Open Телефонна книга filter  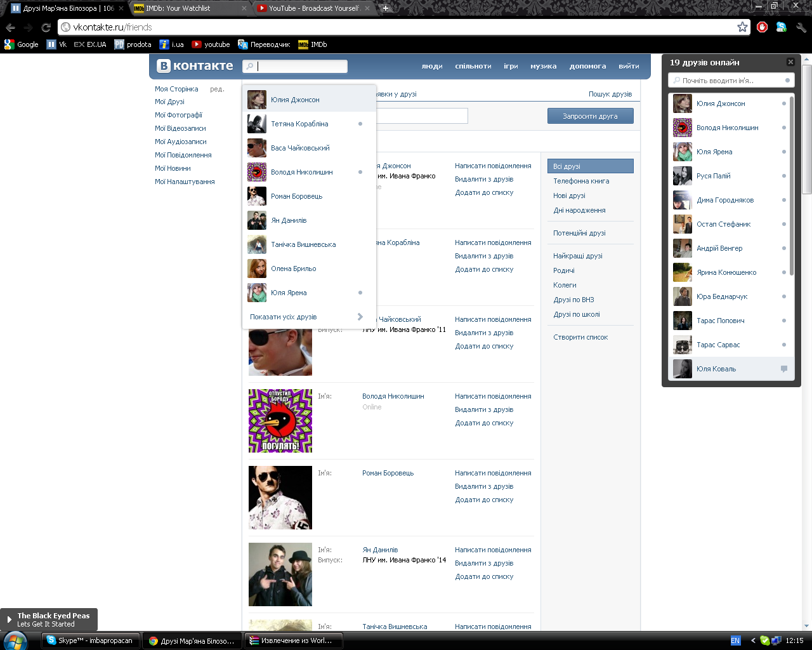(x=581, y=181)
